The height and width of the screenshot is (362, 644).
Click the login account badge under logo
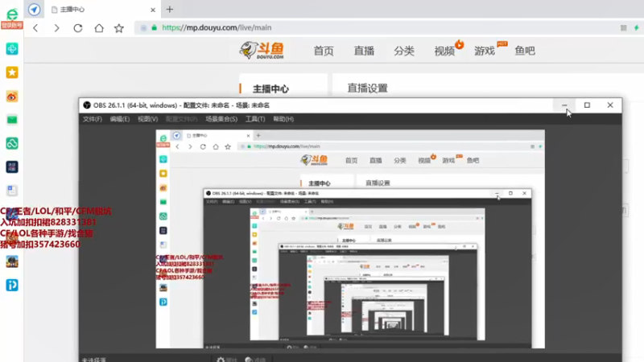pos(12,26)
